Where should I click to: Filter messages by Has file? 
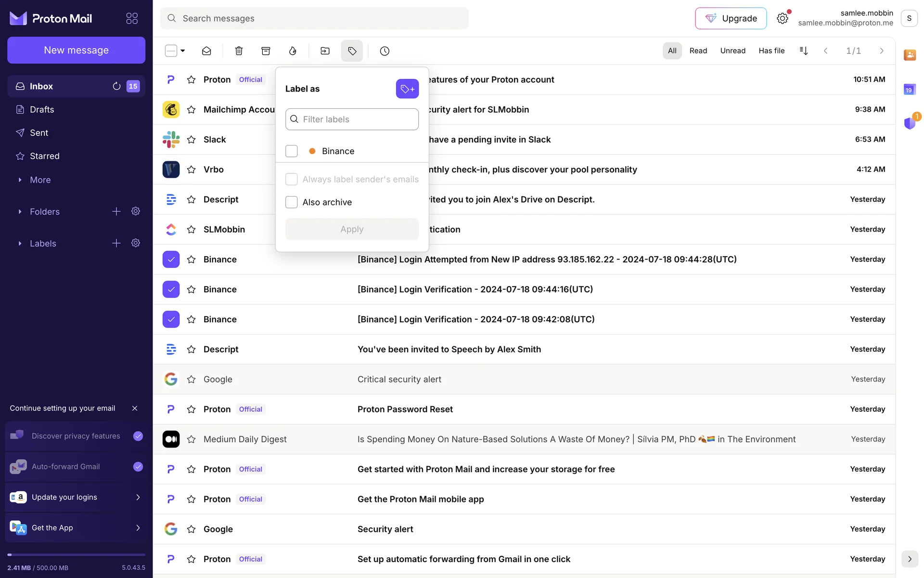pos(771,51)
